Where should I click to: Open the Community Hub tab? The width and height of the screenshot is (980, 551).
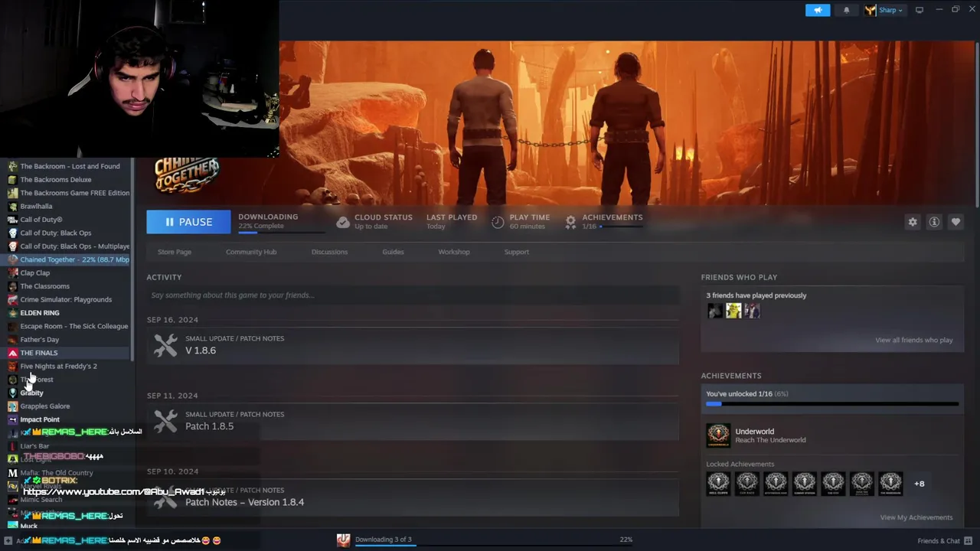point(251,252)
